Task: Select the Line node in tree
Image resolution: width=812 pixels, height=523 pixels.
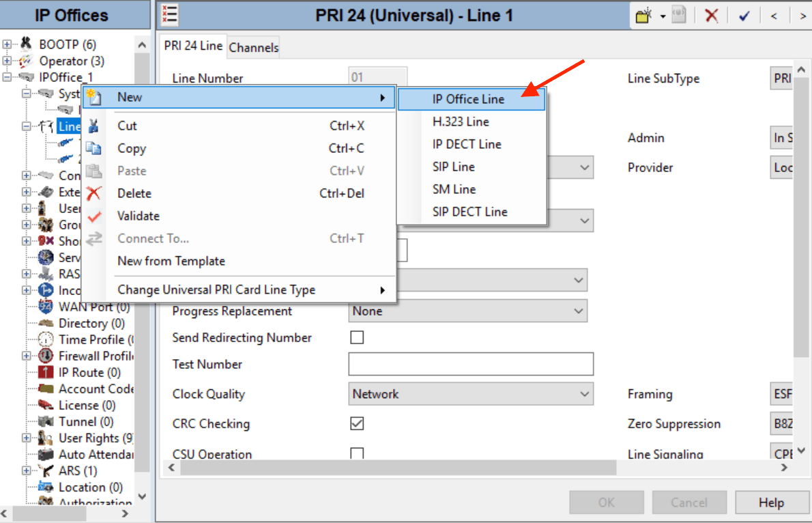Action: [69, 126]
